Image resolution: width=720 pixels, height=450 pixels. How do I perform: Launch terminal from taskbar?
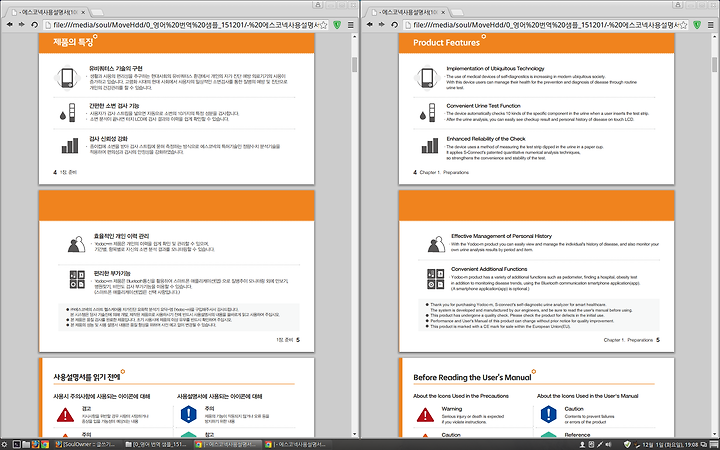(17, 444)
